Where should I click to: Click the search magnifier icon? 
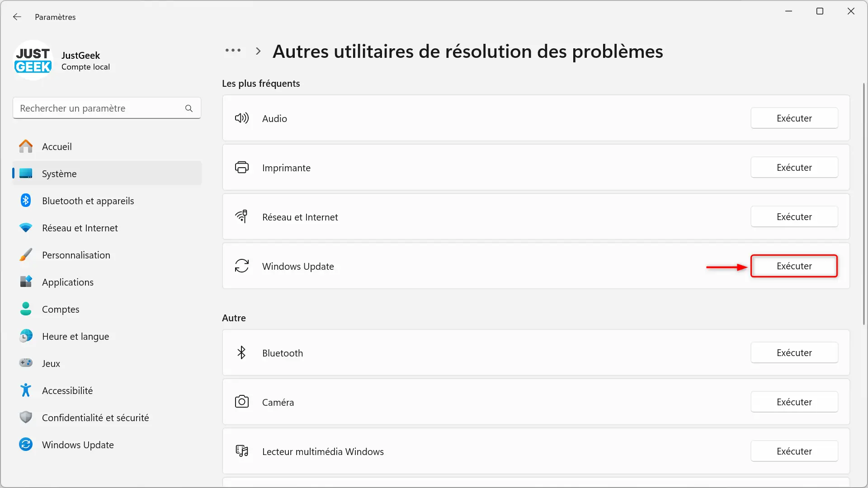(x=189, y=108)
